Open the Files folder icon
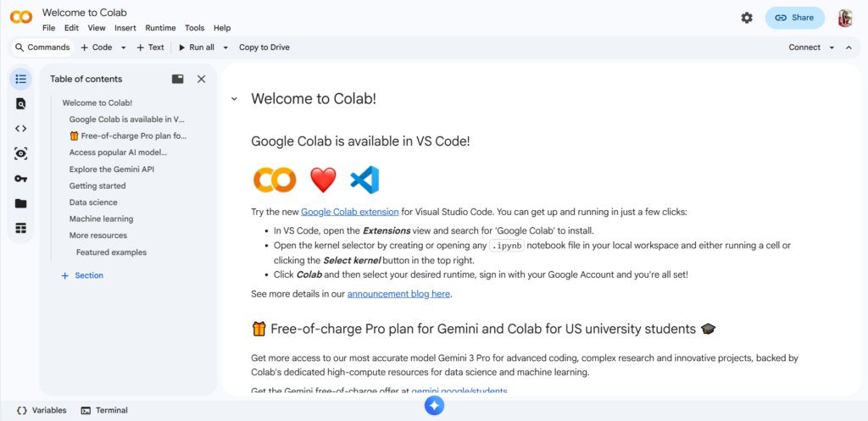The width and height of the screenshot is (868, 421). tap(20, 203)
